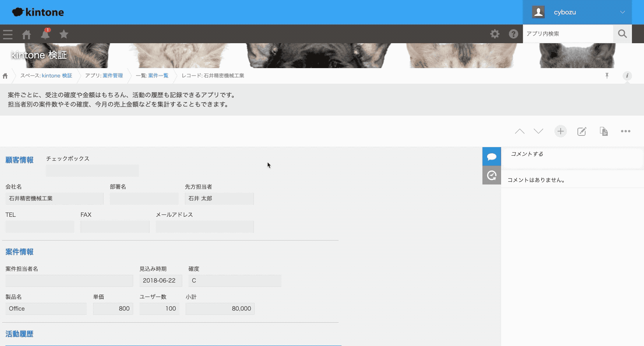
Task: Switch to the change history tab
Action: click(491, 175)
